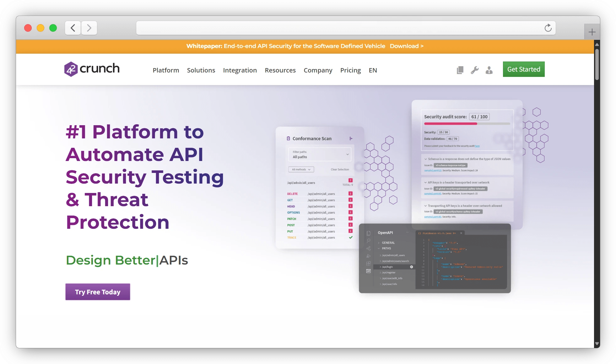The image size is (616, 364).
Task: Click the 42crunch logo
Action: click(92, 69)
